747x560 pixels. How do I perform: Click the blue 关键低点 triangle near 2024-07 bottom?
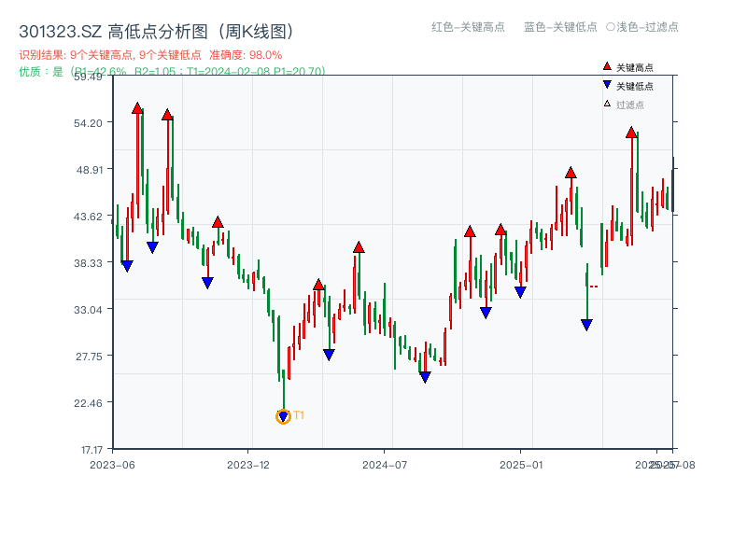pos(425,376)
